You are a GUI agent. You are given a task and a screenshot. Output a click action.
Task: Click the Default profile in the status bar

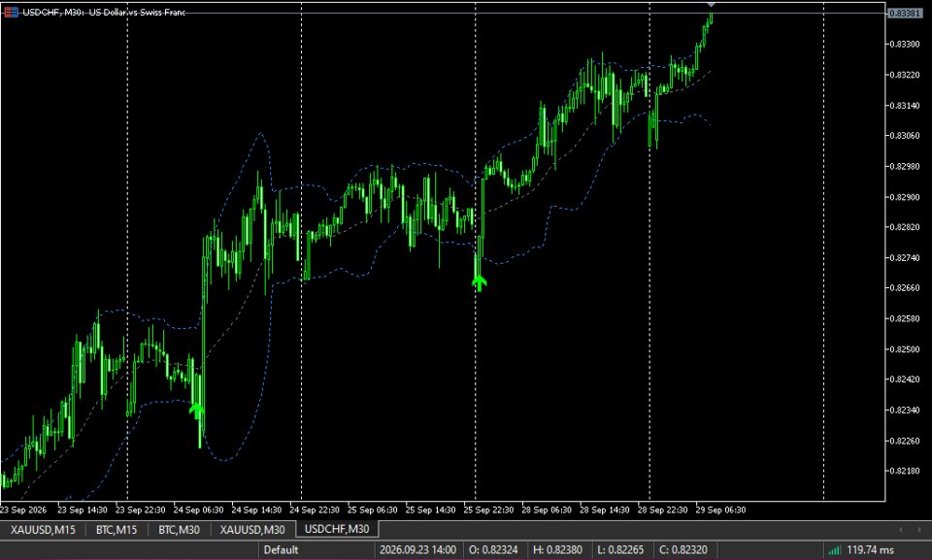pyautogui.click(x=282, y=550)
